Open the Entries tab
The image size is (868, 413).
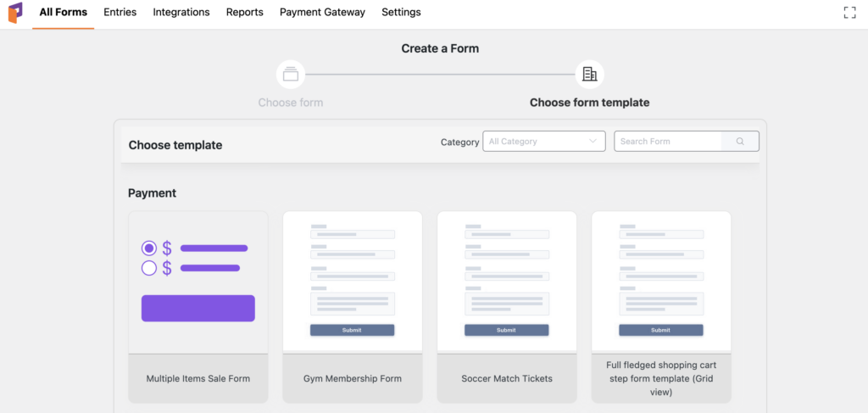click(120, 13)
